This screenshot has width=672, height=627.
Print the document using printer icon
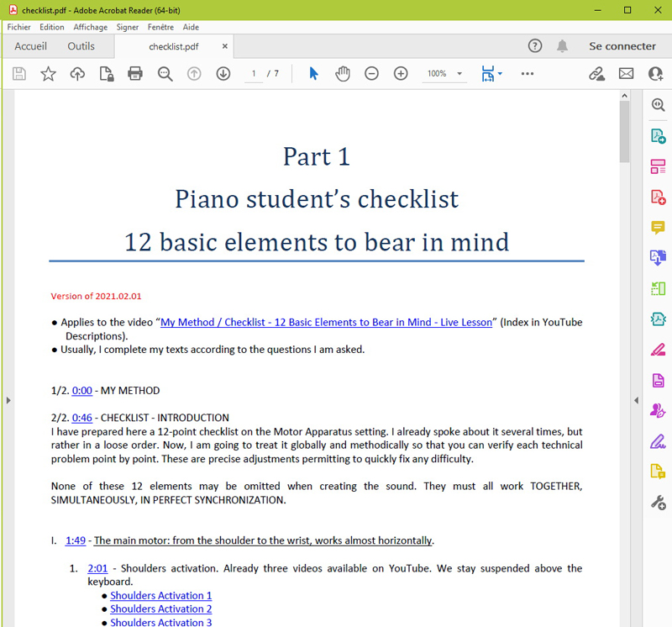coord(135,74)
